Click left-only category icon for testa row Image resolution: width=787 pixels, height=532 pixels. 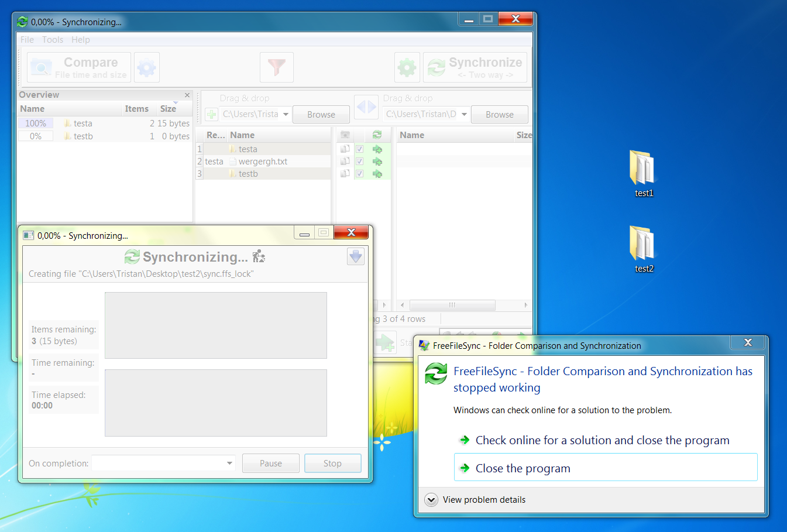coord(345,149)
